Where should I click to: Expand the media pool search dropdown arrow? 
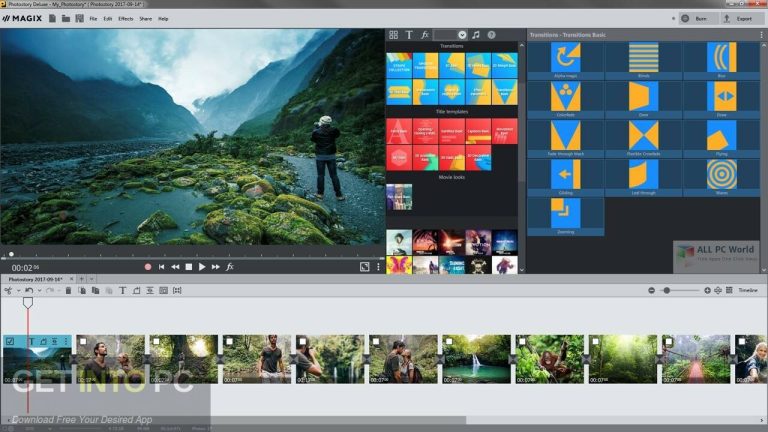click(462, 35)
